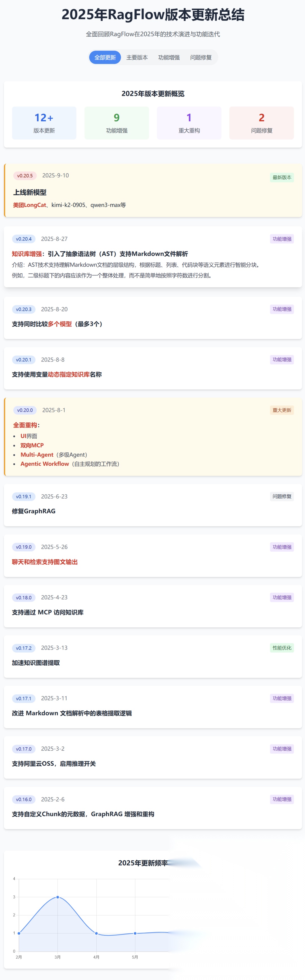Click the v0.19.0 version badge
Screen dimensions: 305x980
[24, 547]
